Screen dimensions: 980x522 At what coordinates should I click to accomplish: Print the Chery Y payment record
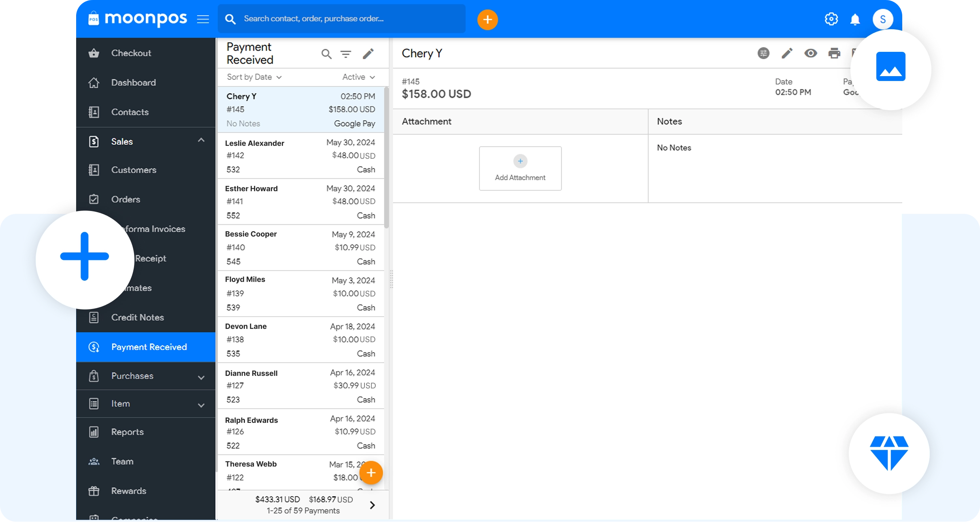coord(834,53)
